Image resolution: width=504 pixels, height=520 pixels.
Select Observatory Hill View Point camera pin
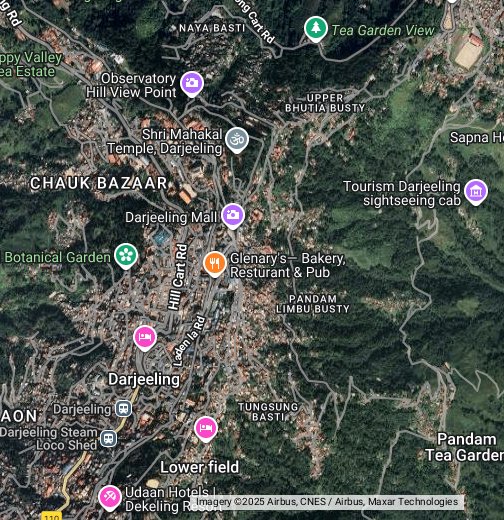pos(192,84)
